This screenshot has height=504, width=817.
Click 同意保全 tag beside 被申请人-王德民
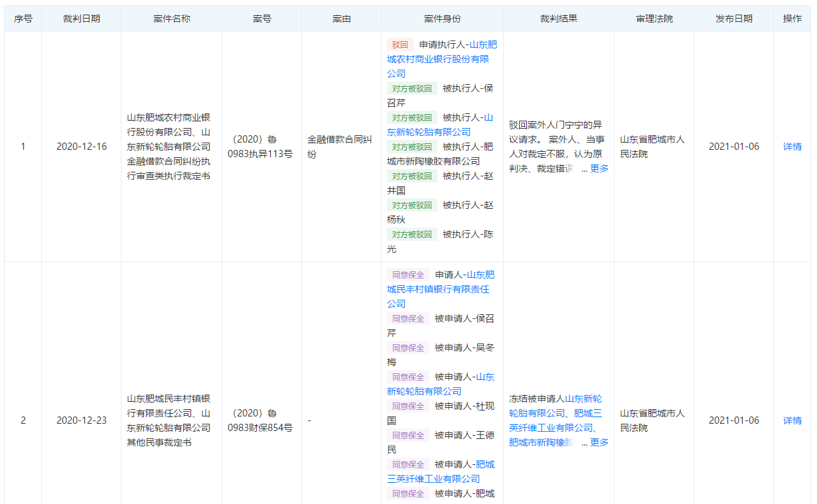click(x=408, y=436)
